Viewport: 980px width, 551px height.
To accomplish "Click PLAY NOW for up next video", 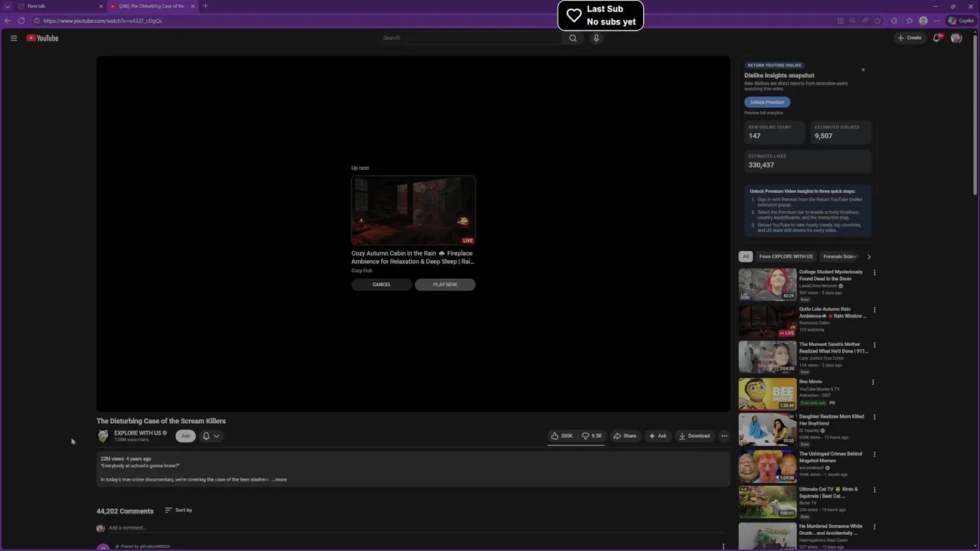I will tap(445, 285).
